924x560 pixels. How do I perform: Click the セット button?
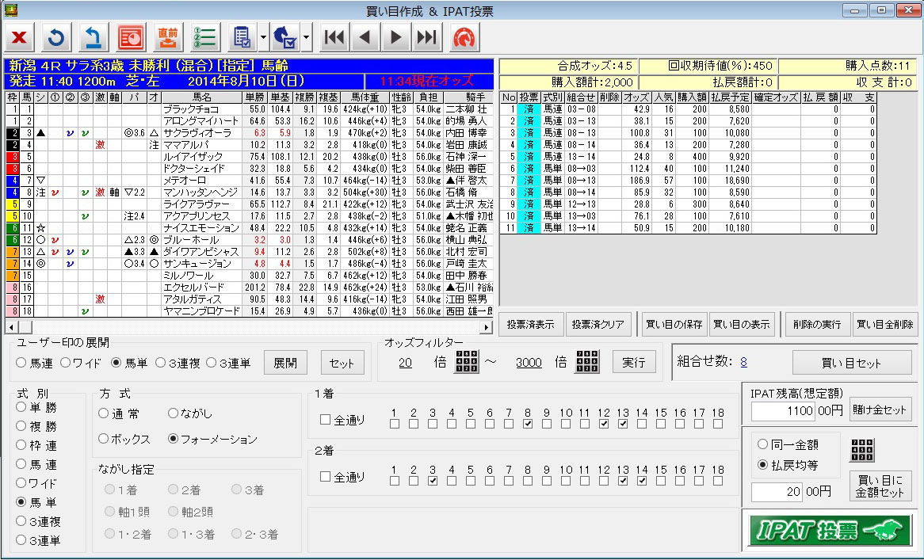[x=342, y=363]
